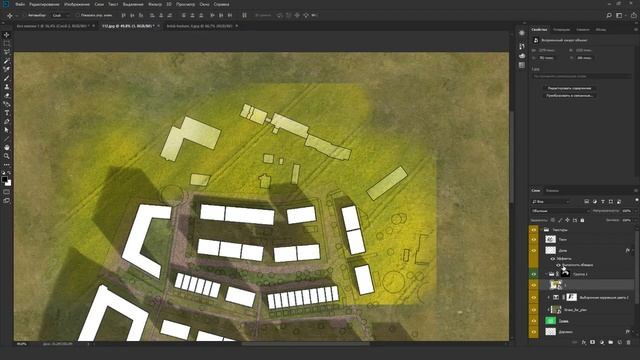
Task: Collapse the effects arrow on the Дома layer
Action: click(x=633, y=250)
